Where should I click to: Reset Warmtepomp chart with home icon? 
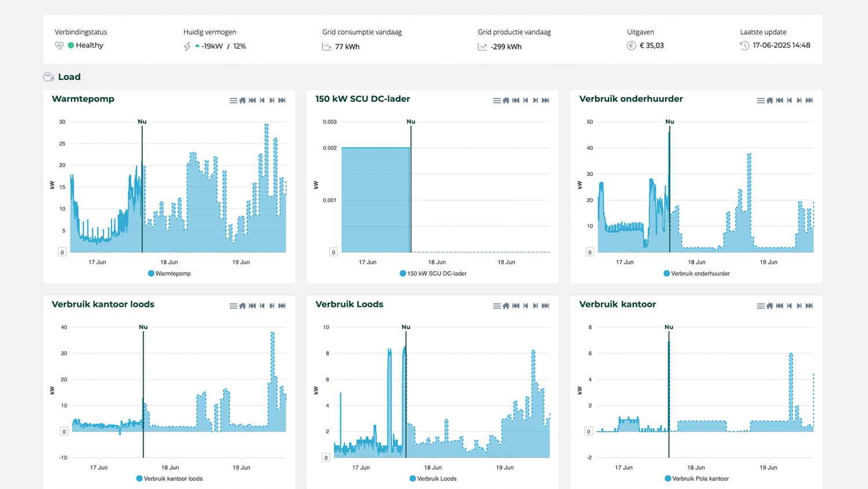242,101
